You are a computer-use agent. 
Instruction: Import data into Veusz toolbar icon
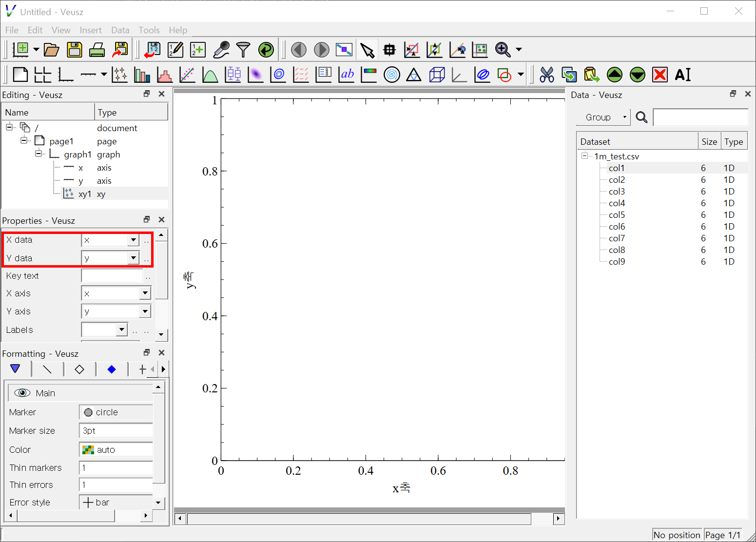click(153, 49)
